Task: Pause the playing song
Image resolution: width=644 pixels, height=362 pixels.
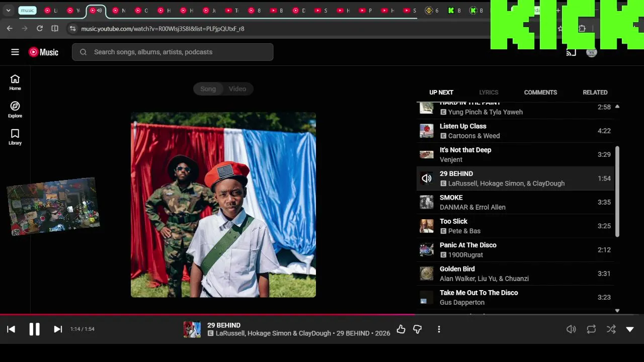Action: (x=34, y=329)
